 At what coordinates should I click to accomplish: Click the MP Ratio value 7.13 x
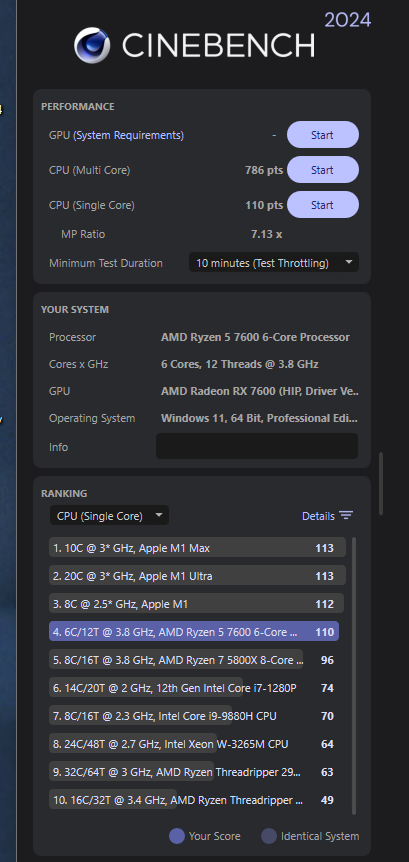click(267, 234)
